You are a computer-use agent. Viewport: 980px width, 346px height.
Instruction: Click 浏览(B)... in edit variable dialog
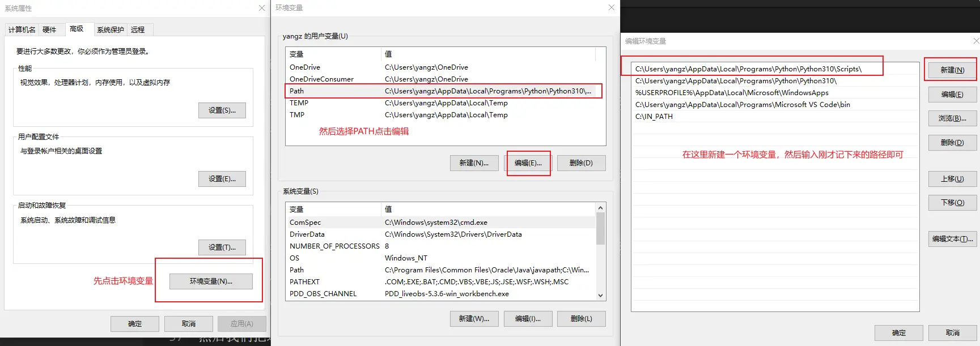coord(952,118)
